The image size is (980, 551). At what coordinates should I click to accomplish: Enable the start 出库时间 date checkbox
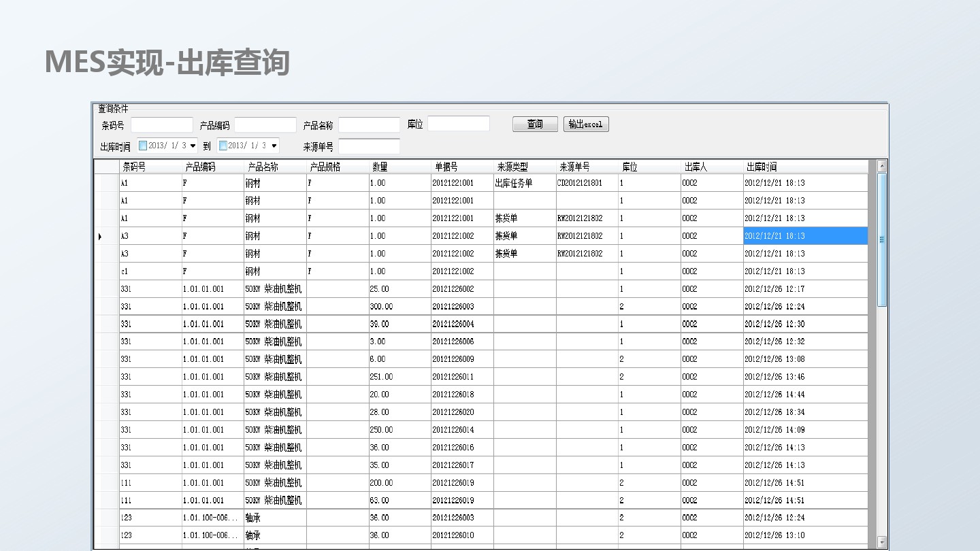click(x=143, y=146)
